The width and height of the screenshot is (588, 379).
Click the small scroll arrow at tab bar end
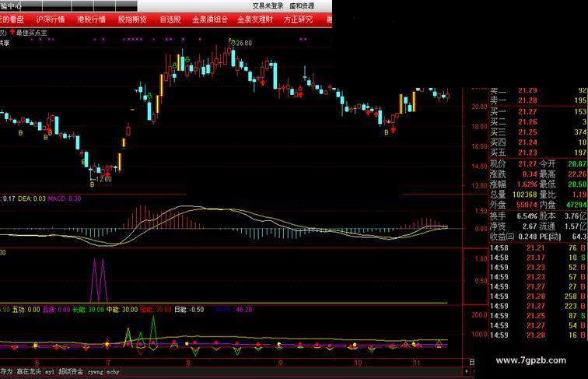tap(467, 371)
